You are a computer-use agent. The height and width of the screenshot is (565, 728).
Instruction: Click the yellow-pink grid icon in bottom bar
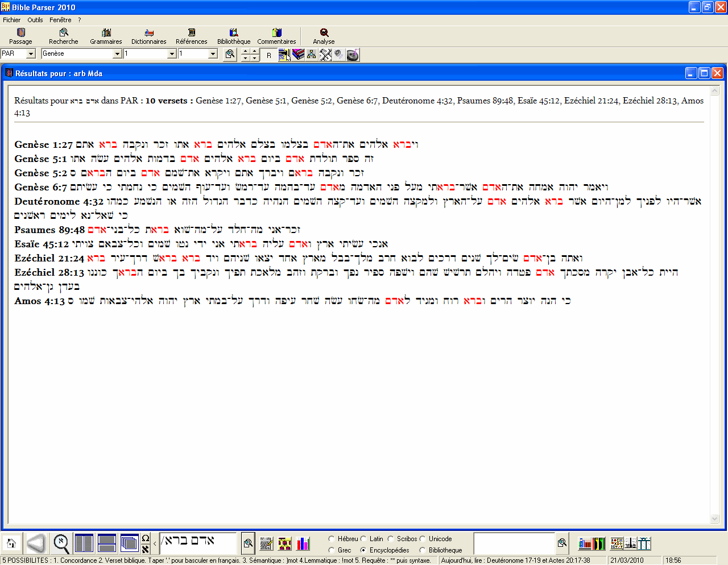(x=285, y=544)
